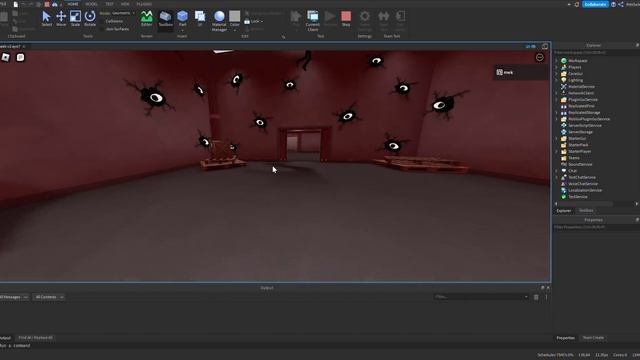Select ReplicatedFirst in Explorer
The height and width of the screenshot is (360, 640).
point(581,106)
